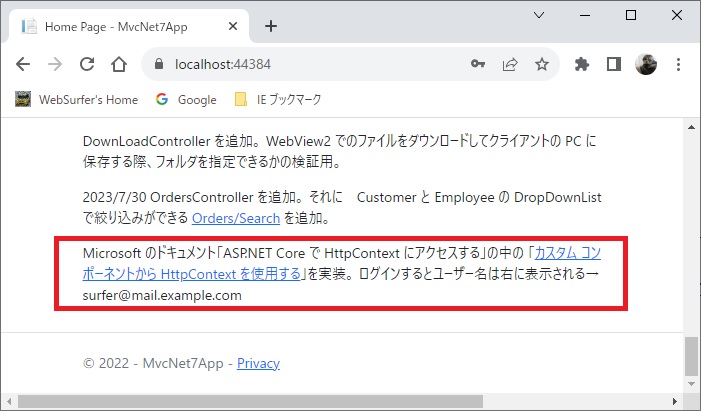Open Chrome's three-dot menu
Viewport: 701px width, 411px height.
tap(678, 64)
